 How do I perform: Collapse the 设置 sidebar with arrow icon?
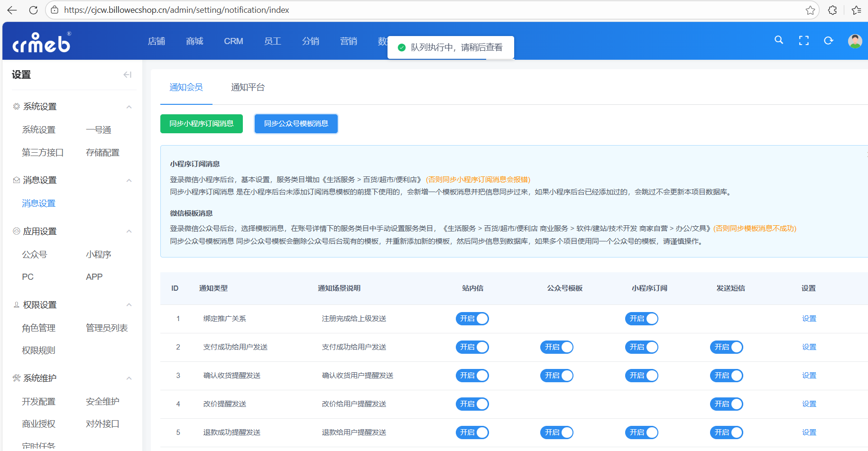(x=127, y=74)
